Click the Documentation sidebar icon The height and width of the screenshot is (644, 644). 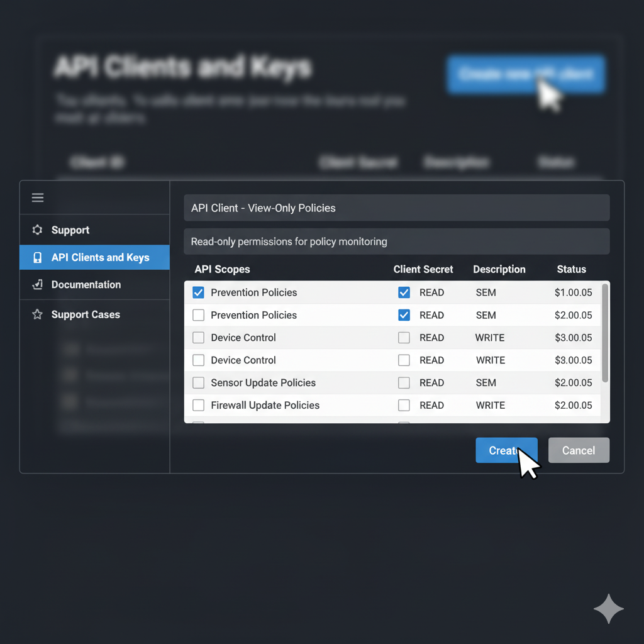(x=38, y=285)
